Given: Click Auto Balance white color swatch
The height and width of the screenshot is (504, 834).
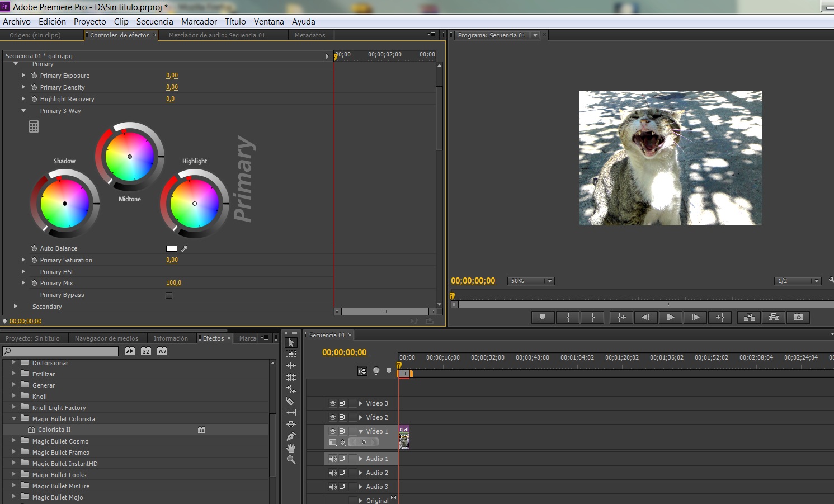Looking at the screenshot, I should pos(172,249).
